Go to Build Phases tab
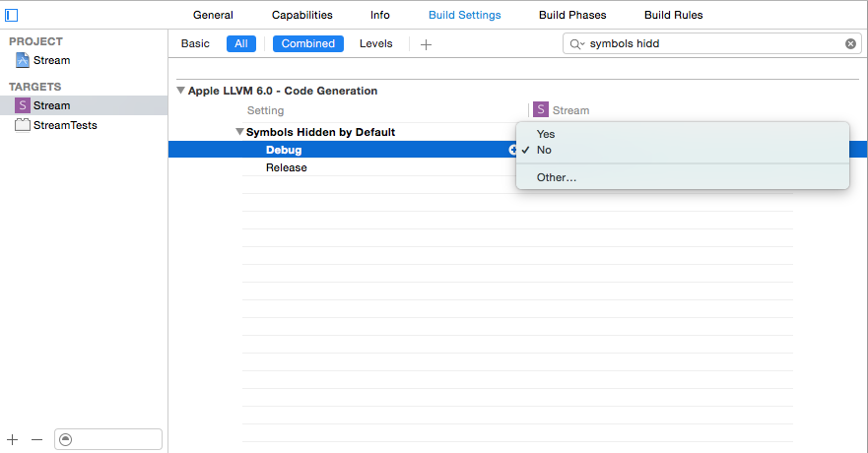 pyautogui.click(x=572, y=15)
